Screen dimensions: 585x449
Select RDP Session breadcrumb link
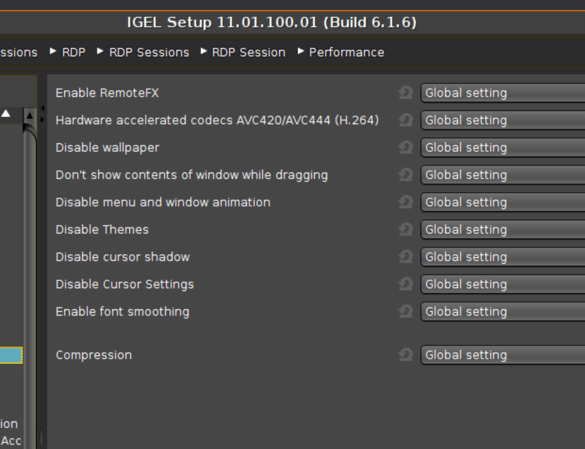point(248,52)
